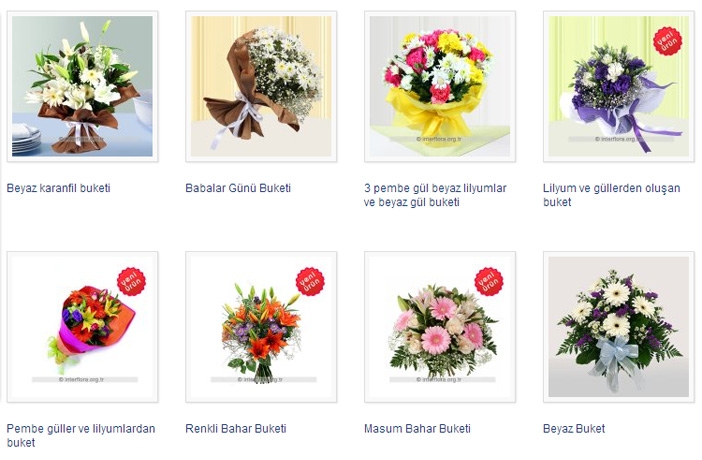
Task: Click 'yeni ürün' badge on Pembe güller bouquet
Action: click(x=131, y=282)
